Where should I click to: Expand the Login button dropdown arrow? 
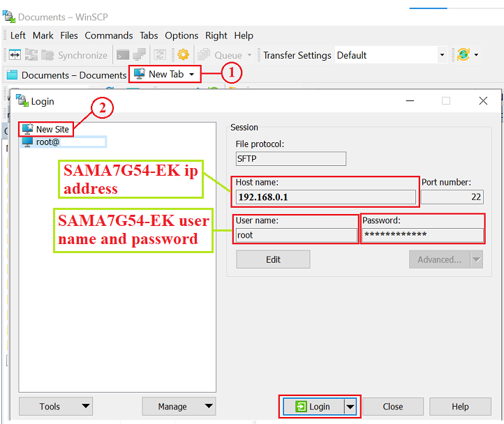[350, 407]
